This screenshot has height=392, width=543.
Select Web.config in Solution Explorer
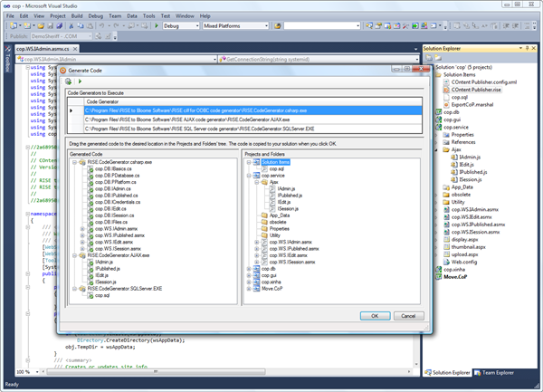tap(464, 262)
